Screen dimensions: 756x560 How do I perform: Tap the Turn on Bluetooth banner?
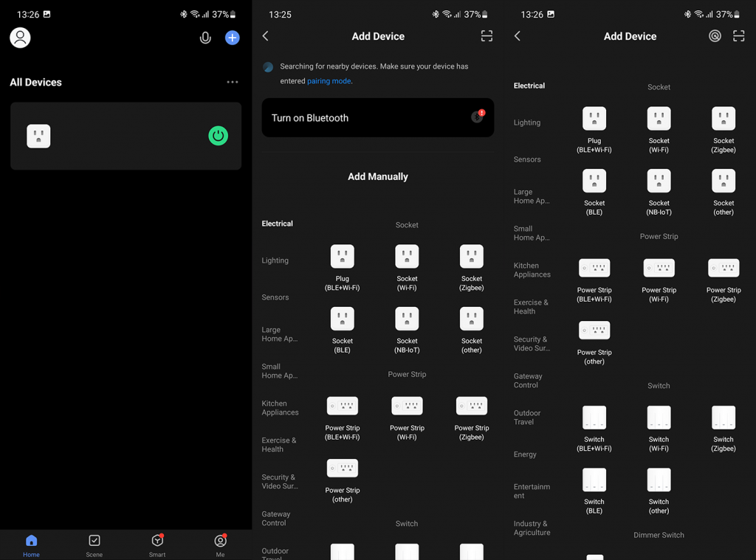pos(378,117)
